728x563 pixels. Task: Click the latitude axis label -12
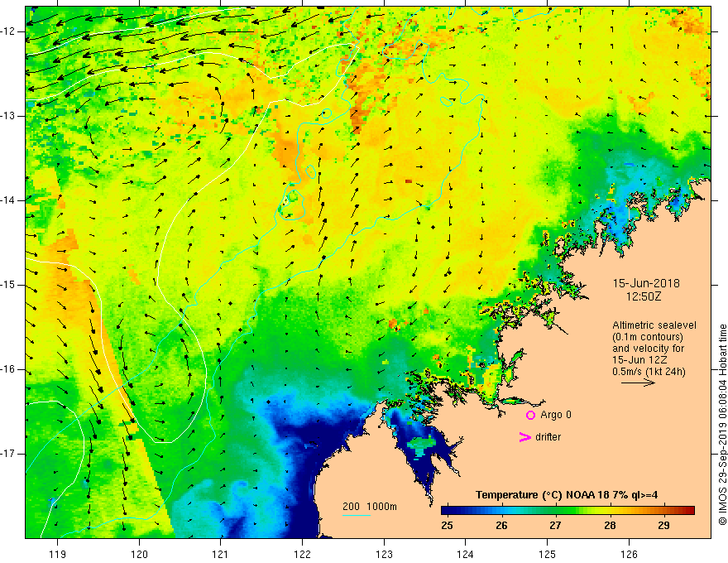pos(9,31)
